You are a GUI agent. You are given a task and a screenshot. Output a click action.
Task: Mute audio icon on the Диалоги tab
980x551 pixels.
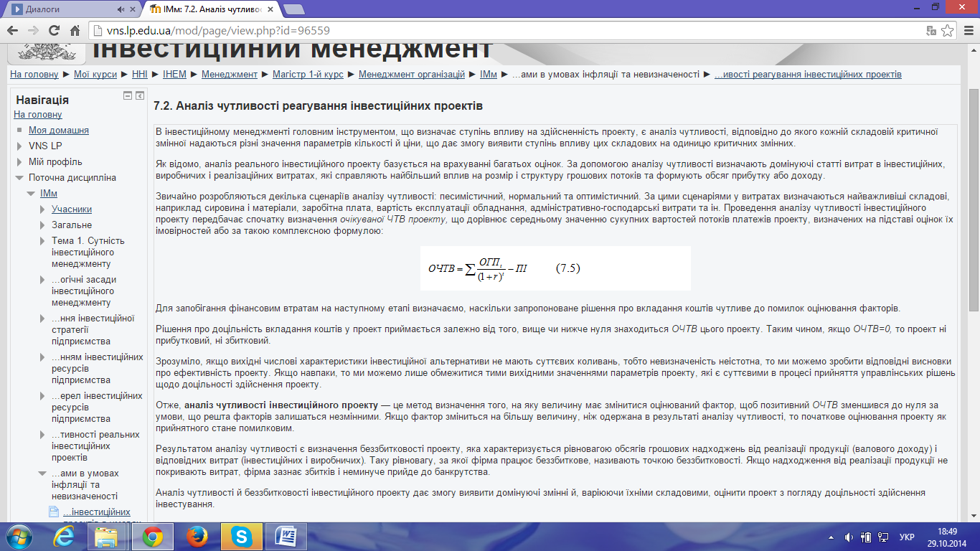(x=121, y=9)
